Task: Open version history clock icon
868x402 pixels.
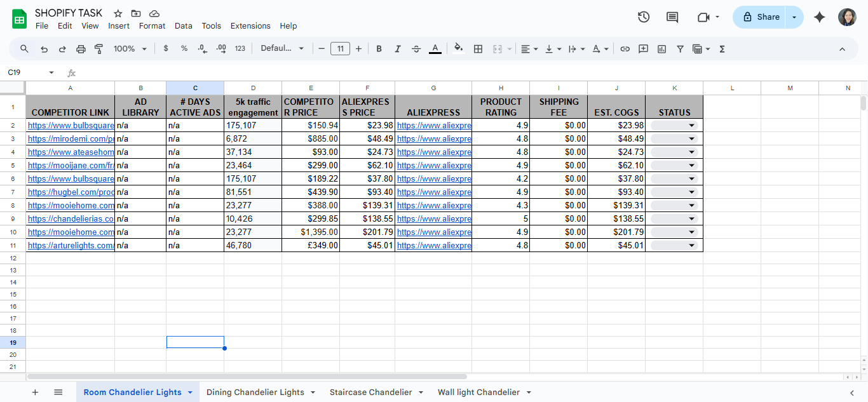Action: pyautogui.click(x=644, y=17)
